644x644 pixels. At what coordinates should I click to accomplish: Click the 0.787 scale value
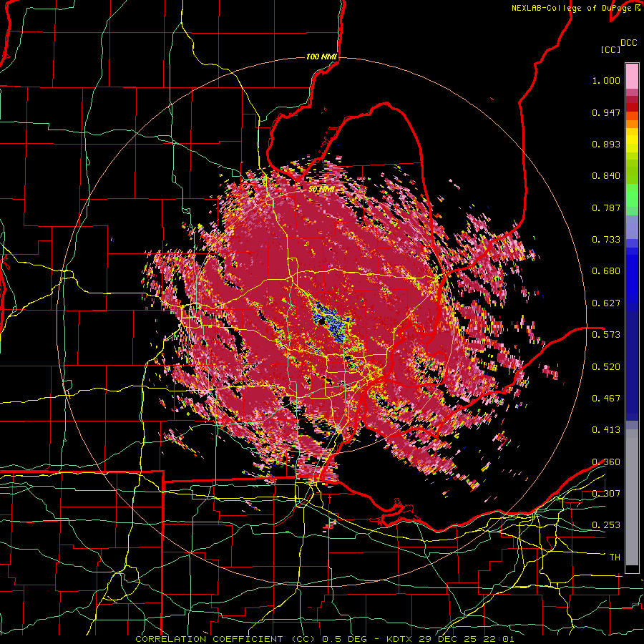pyautogui.click(x=606, y=208)
